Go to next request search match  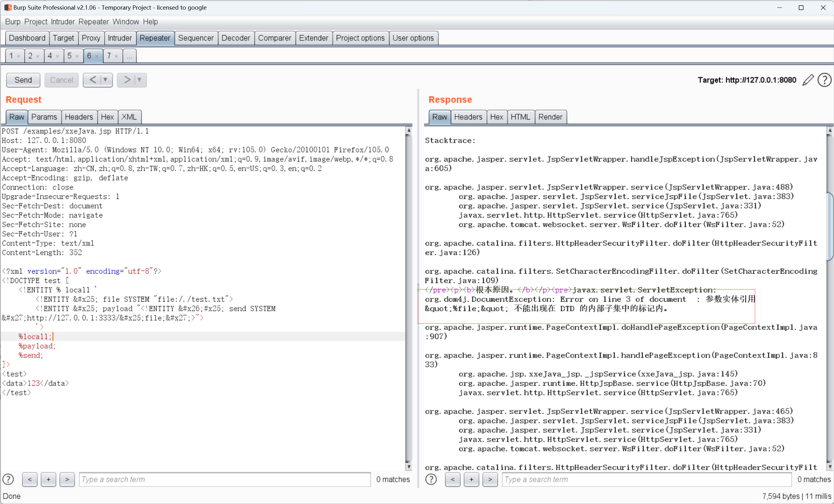tap(67, 479)
